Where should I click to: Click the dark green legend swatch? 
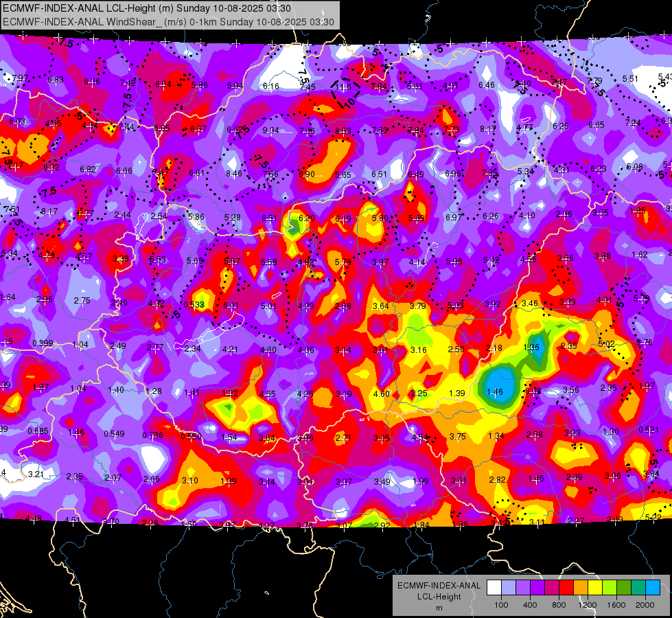(x=623, y=588)
